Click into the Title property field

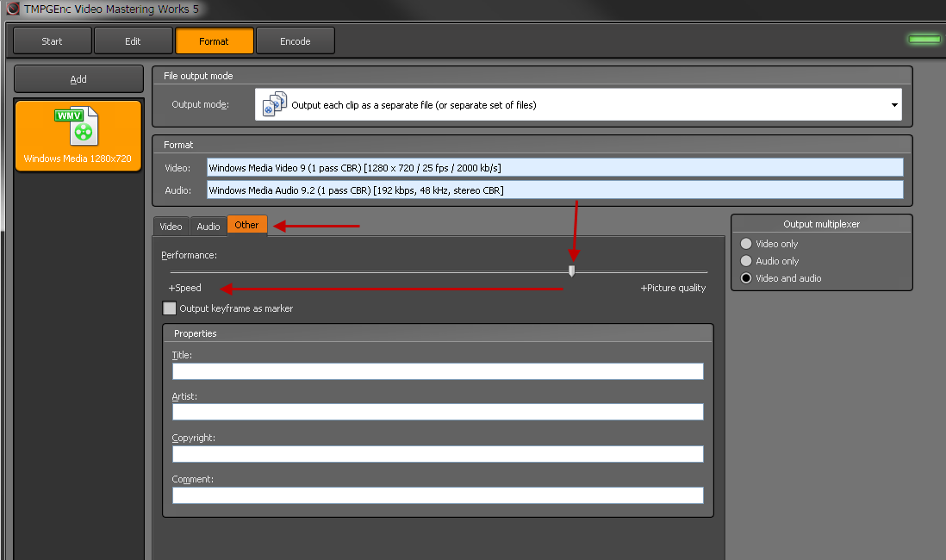coord(438,371)
